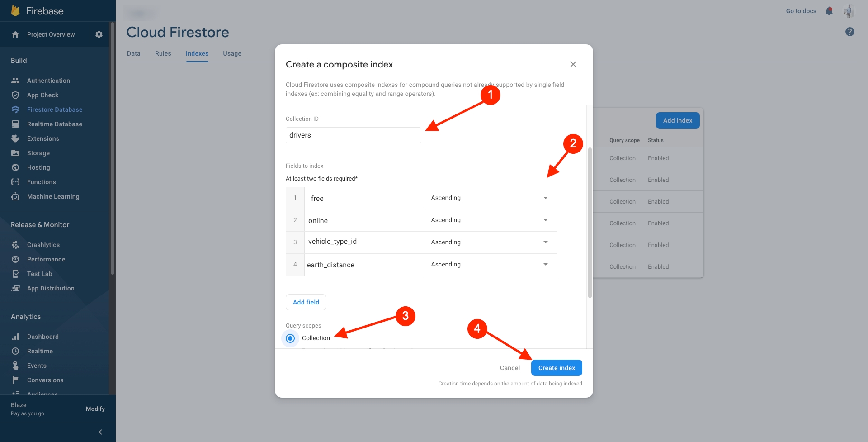
Task: Open the Storage sidebar icon
Action: coord(15,153)
